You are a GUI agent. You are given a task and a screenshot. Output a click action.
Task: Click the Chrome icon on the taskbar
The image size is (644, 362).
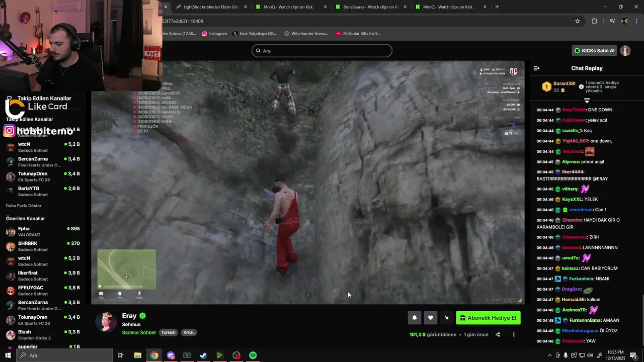point(154,355)
